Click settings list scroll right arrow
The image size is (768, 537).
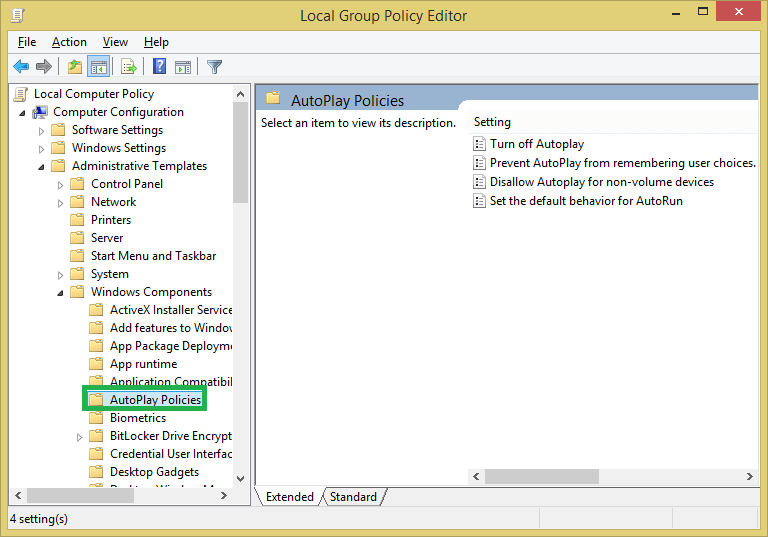point(749,476)
